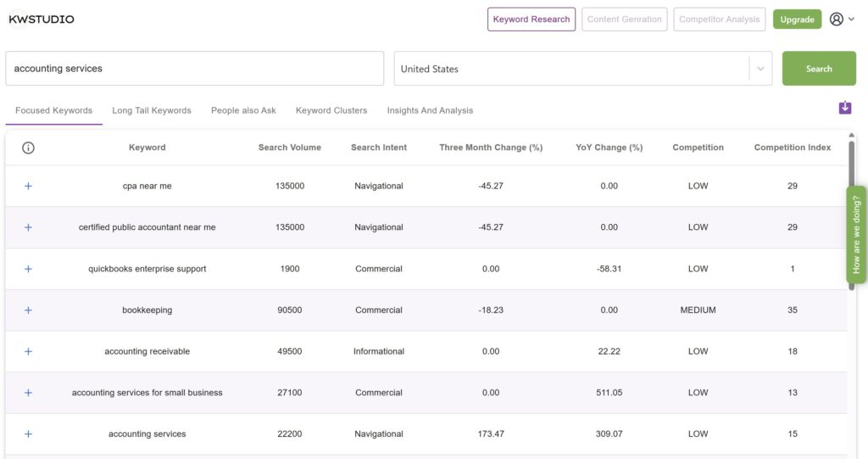The height and width of the screenshot is (459, 868).
Task: Click the keyword 'cpa near me'
Action: (147, 187)
